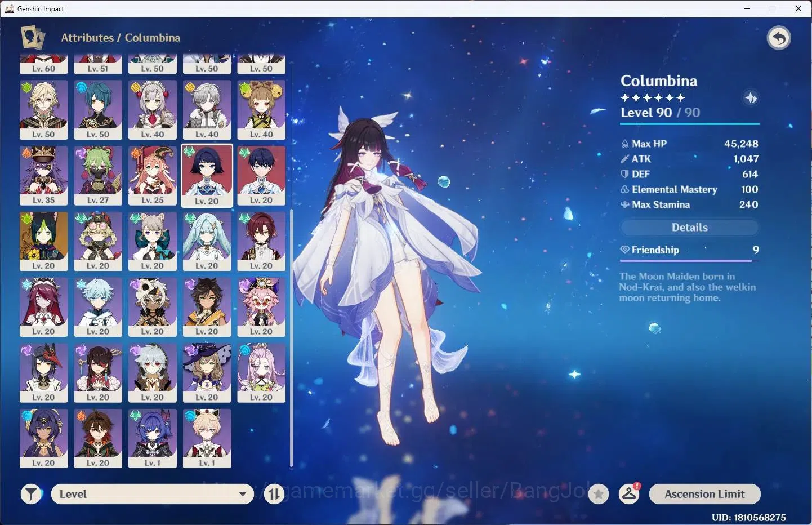Click the UID number text
Image resolution: width=812 pixels, height=525 pixels.
[x=748, y=517]
